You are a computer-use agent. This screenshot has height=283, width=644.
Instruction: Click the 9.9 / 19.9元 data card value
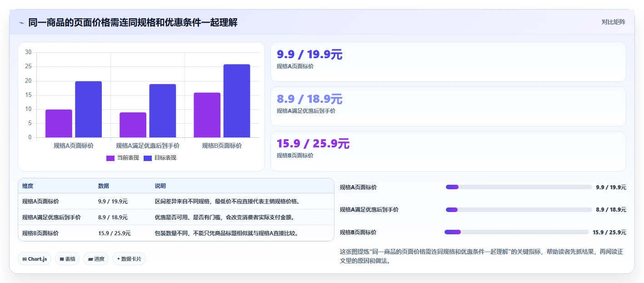click(x=310, y=55)
